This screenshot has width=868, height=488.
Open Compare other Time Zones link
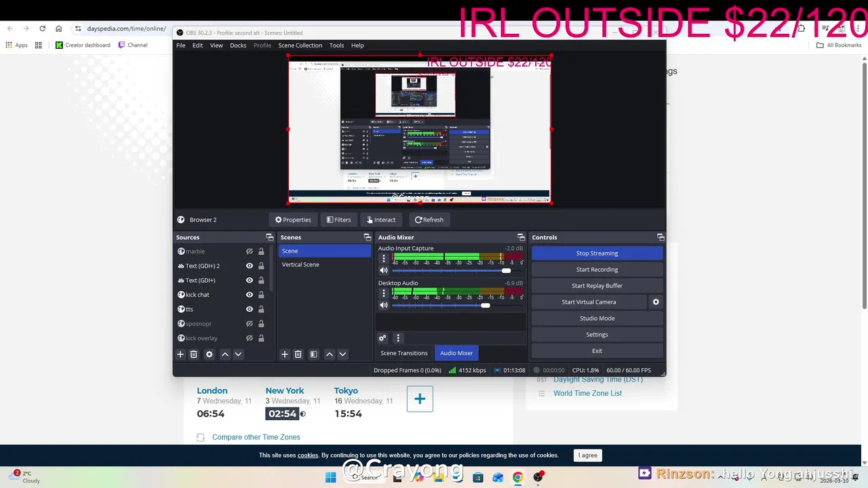(256, 437)
